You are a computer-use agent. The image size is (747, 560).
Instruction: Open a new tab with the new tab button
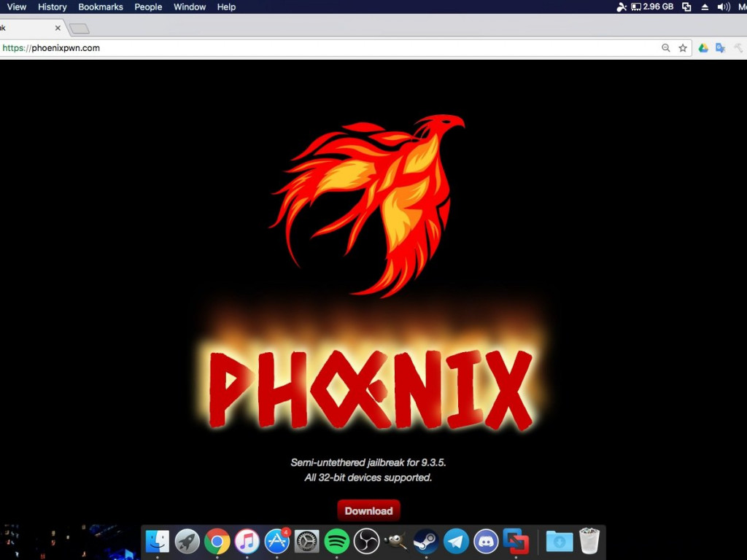80,28
